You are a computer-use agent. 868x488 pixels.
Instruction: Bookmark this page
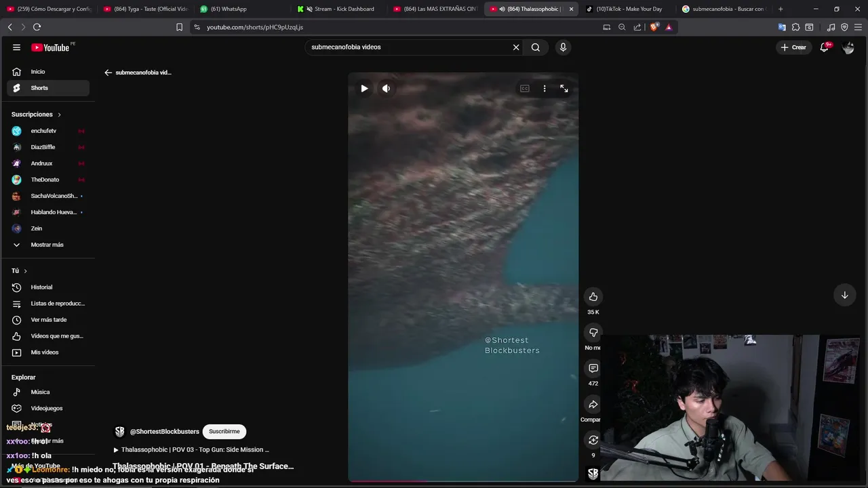click(x=179, y=27)
